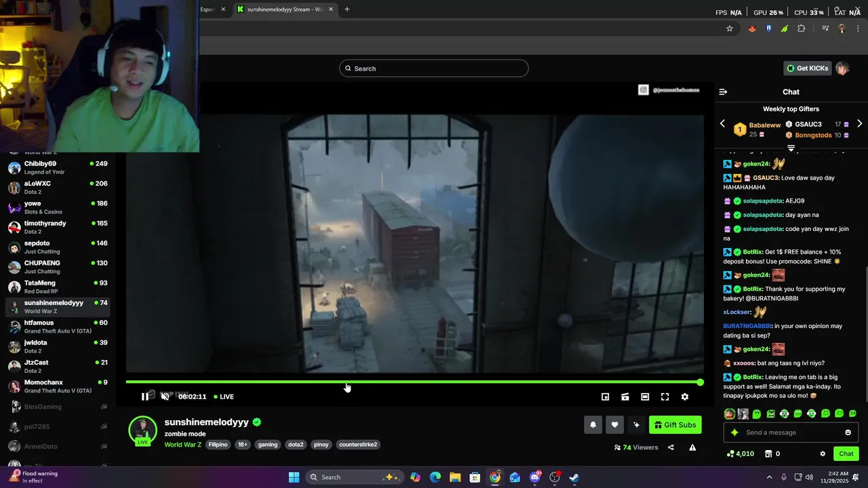
Task: Toggle theater mode on the player
Action: (x=645, y=397)
